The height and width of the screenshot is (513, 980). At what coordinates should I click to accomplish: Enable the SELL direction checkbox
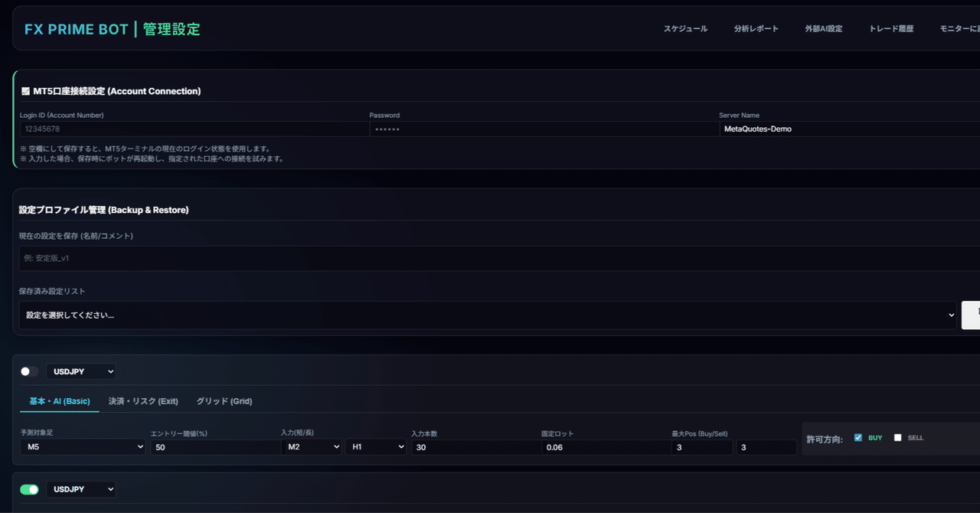(898, 438)
